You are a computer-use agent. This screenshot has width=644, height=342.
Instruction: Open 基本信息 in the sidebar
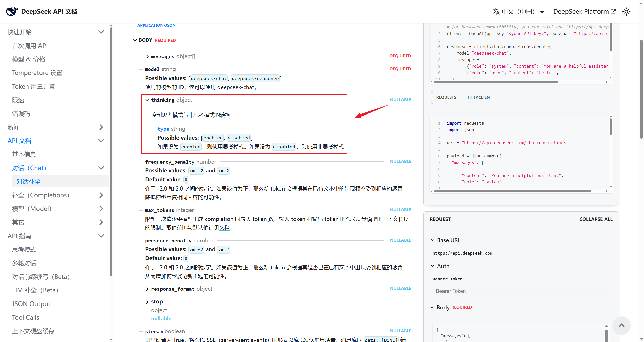24,154
